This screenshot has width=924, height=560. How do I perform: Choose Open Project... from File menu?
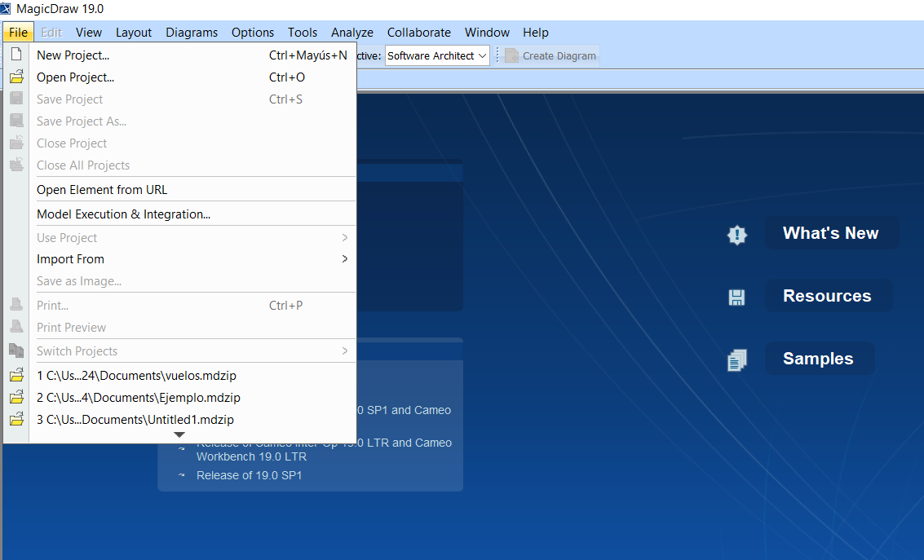(x=179, y=77)
